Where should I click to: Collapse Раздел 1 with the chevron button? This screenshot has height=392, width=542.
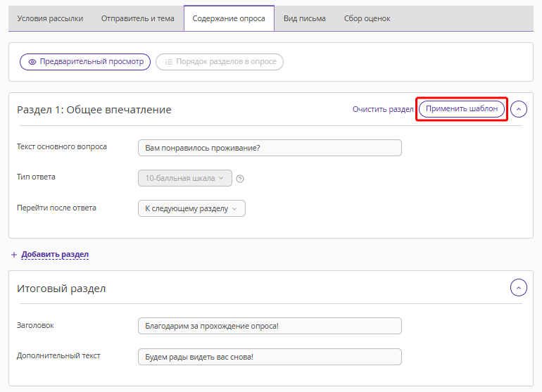(x=519, y=109)
